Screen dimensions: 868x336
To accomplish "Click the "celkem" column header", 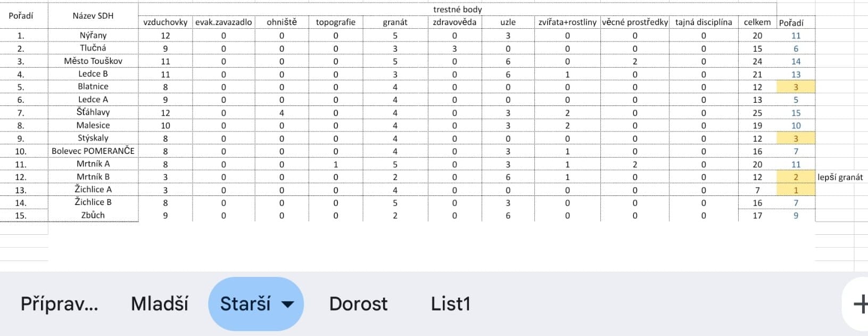I will pyautogui.click(x=757, y=22).
